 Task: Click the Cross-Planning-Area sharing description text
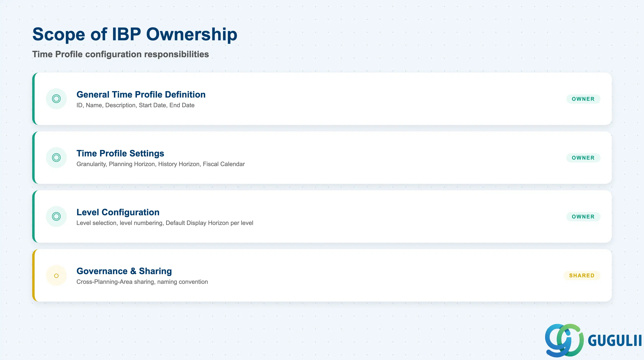142,282
